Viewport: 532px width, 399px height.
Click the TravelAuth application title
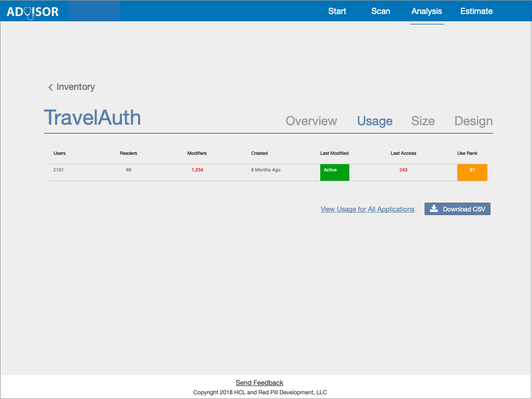[92, 118]
